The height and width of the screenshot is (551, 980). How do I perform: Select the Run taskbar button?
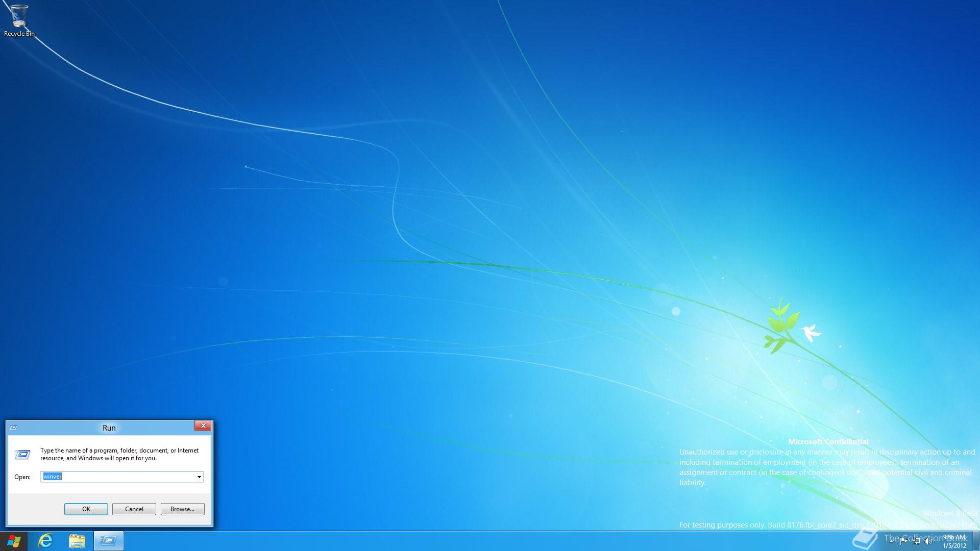108,541
